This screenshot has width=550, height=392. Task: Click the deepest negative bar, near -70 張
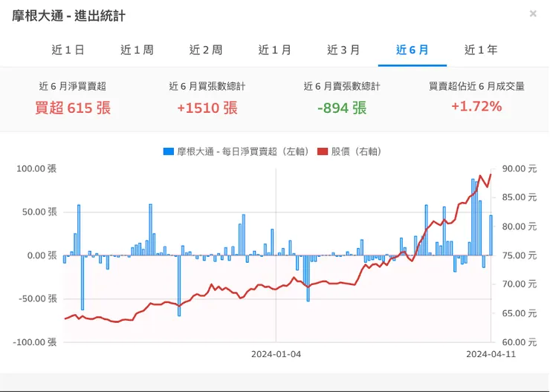pyautogui.click(x=179, y=286)
